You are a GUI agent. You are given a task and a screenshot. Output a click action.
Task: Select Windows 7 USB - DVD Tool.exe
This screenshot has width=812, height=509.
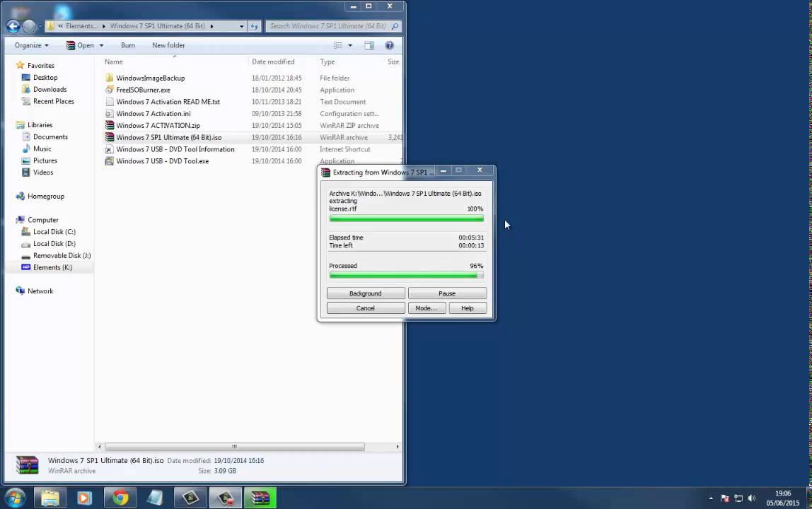pos(162,162)
